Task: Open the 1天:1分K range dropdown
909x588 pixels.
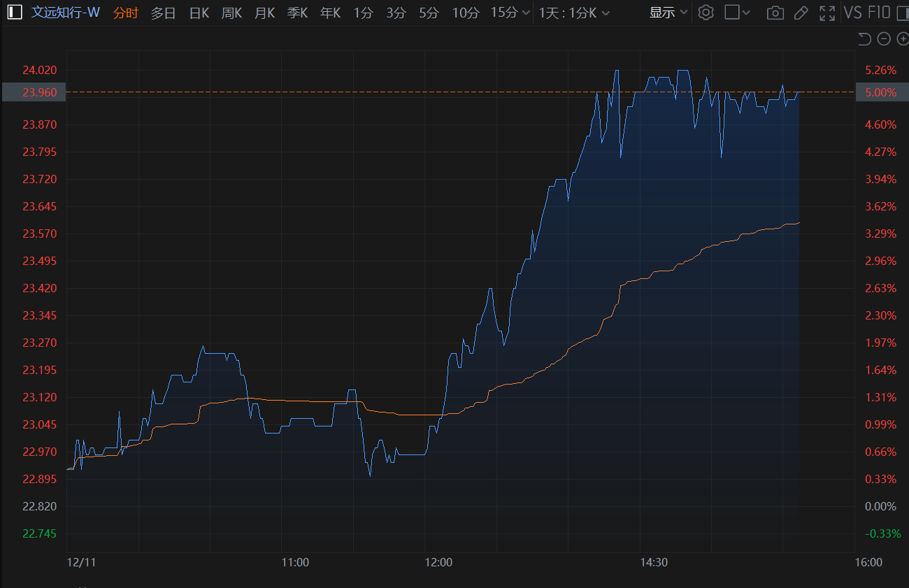Action: 574,13
